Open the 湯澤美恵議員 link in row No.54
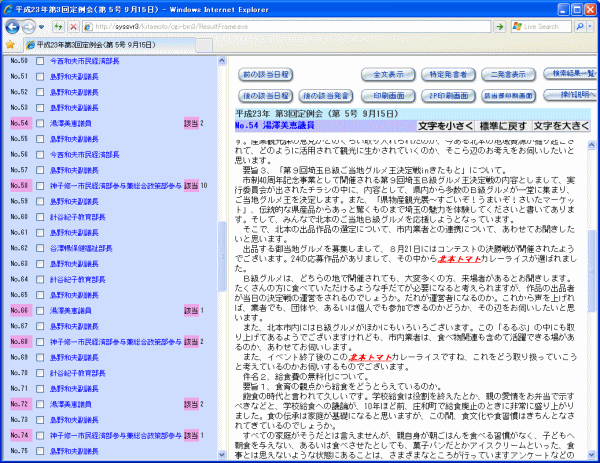This screenshot has height=463, width=600. click(x=71, y=123)
